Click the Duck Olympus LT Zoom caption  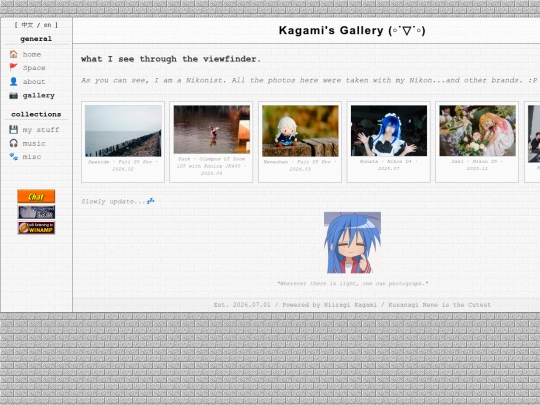211,166
